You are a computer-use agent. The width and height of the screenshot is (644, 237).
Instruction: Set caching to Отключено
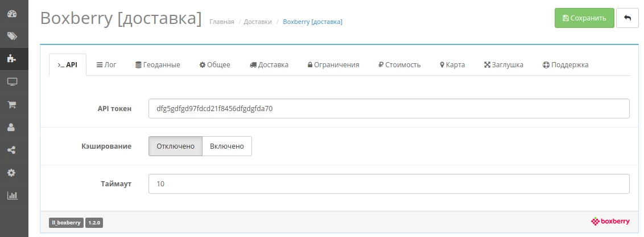coord(175,146)
